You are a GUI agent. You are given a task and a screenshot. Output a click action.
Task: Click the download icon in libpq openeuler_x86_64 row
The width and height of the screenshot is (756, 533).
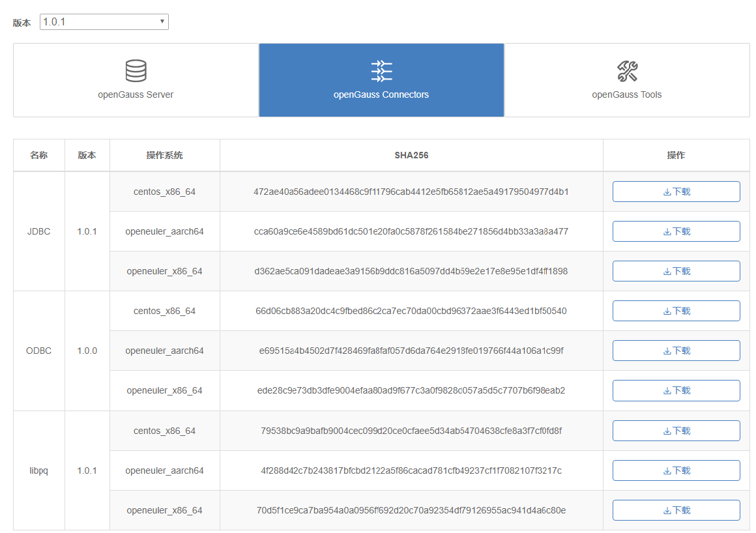click(667, 510)
